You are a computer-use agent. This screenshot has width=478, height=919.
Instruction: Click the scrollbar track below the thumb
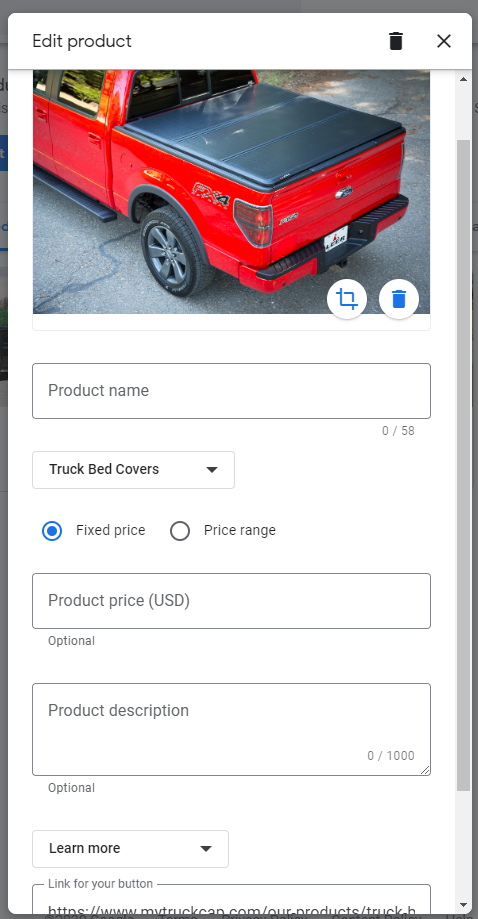click(x=463, y=844)
